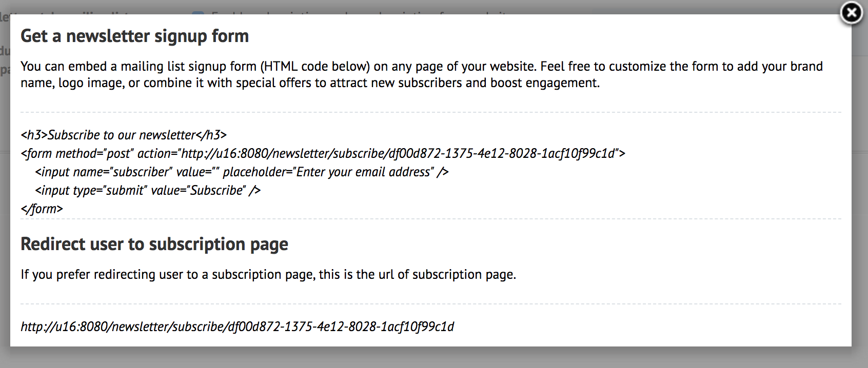Click the form action URL in the code
Viewport: 868px width, 368px height.
click(398, 153)
